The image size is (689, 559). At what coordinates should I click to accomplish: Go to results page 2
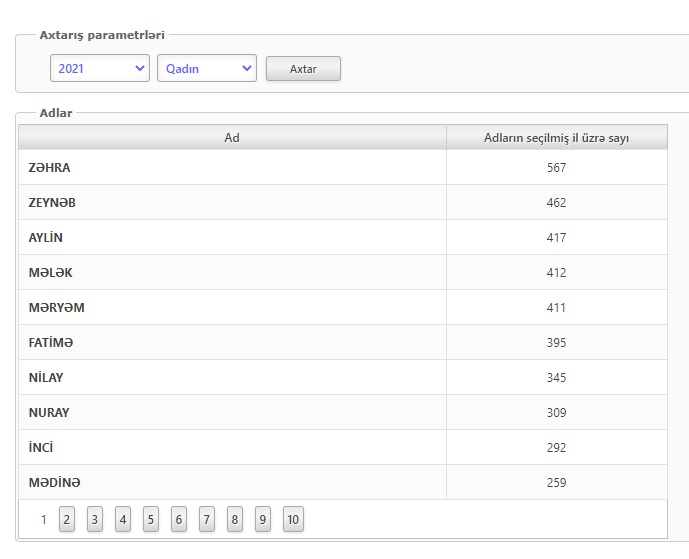point(67,519)
